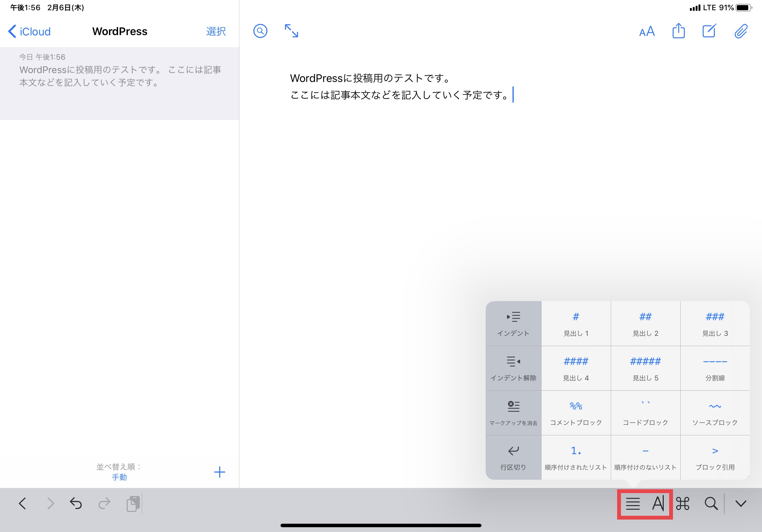Screen dimensions: 762x532
Task: Tap the share export icon
Action: coord(678,31)
